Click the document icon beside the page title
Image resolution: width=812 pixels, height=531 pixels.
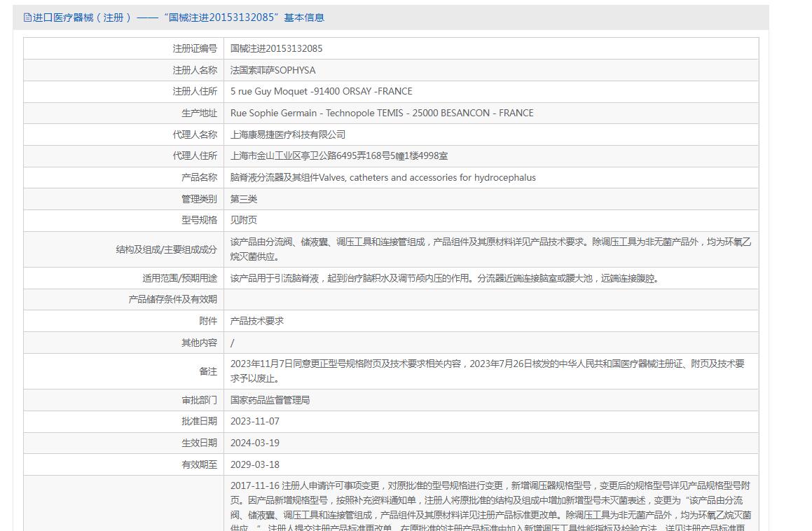27,18
